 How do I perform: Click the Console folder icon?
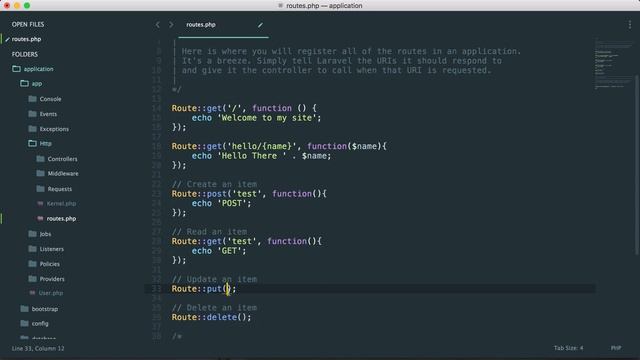[x=33, y=99]
